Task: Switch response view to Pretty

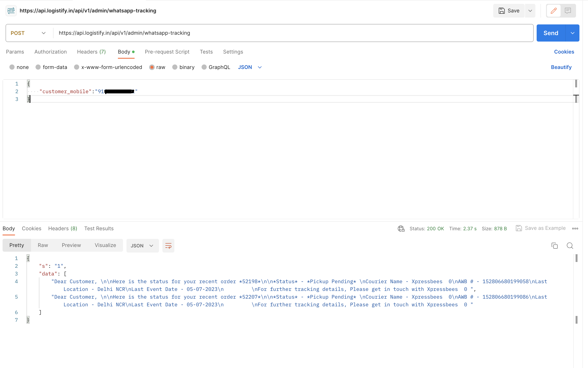Action: (x=16, y=245)
